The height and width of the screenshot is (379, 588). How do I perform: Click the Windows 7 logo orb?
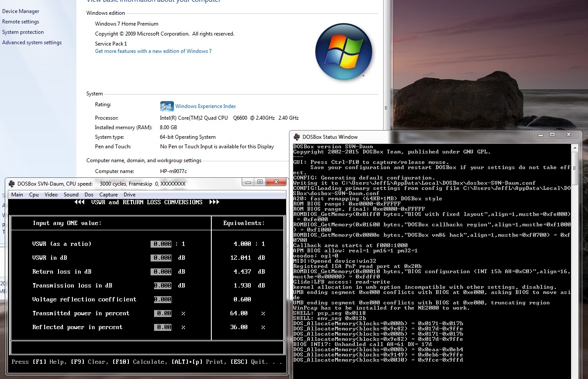(x=343, y=52)
